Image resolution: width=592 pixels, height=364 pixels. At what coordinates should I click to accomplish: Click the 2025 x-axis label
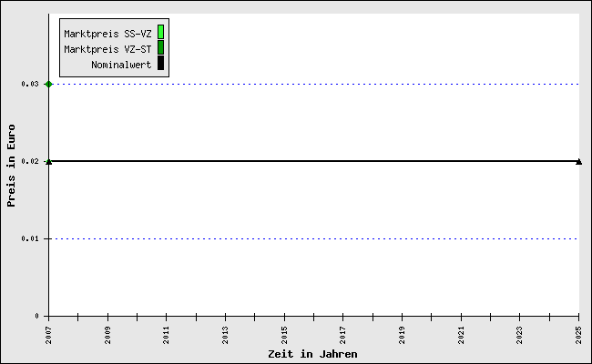click(x=578, y=335)
